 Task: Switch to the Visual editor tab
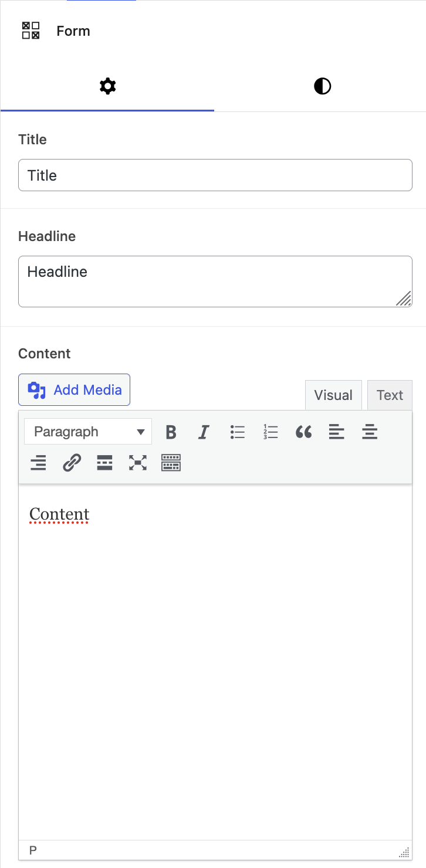coord(333,395)
